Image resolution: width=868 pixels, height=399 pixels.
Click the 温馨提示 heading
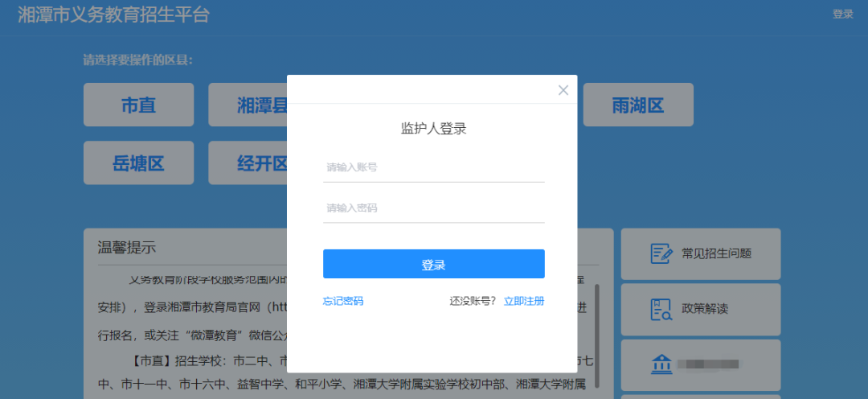[127, 248]
